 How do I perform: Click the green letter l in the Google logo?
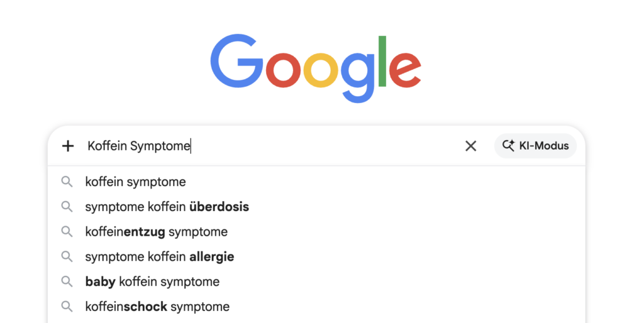[381, 61]
